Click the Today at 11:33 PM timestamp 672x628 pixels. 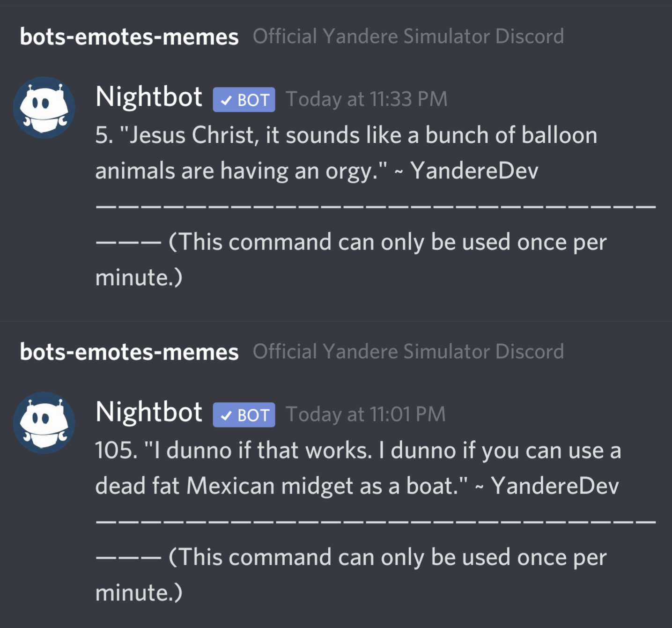367,99
